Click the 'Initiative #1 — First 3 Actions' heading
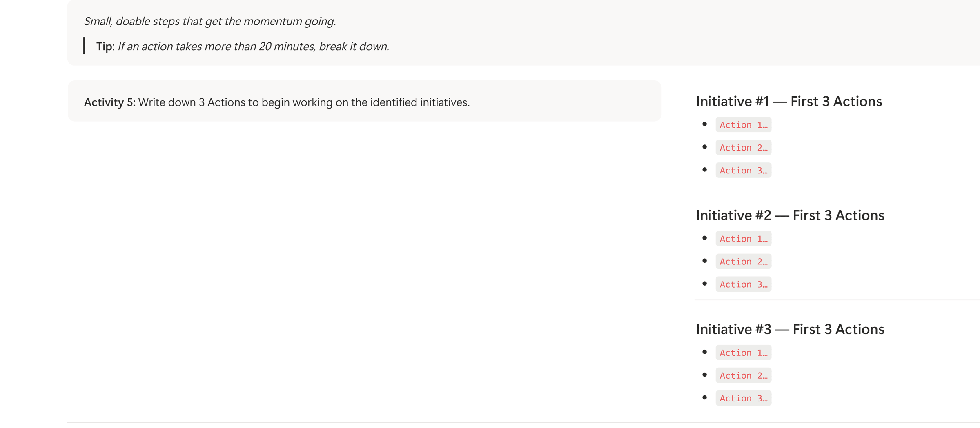Image resolution: width=980 pixels, height=428 pixels. (x=789, y=102)
